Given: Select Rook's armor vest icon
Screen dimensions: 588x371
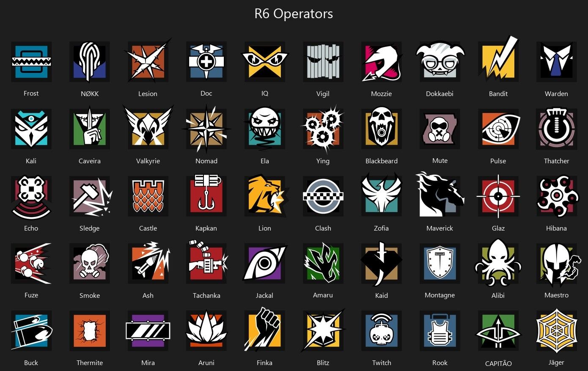Looking at the screenshot, I should coord(440,330).
